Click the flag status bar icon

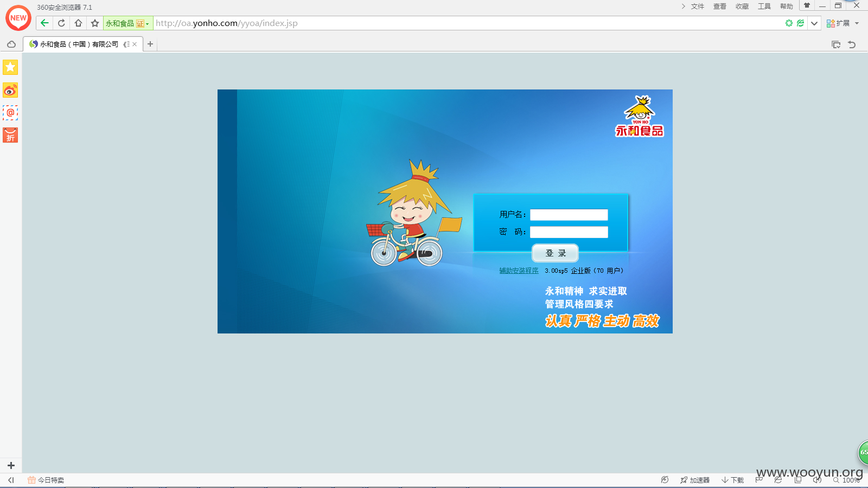tap(759, 480)
